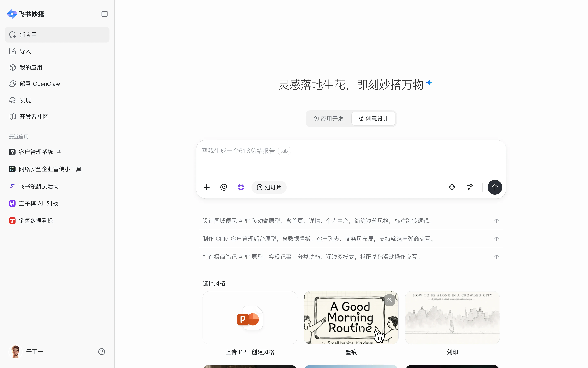Select the 极简笔记 APP suggestion
588x368 pixels.
click(351, 257)
